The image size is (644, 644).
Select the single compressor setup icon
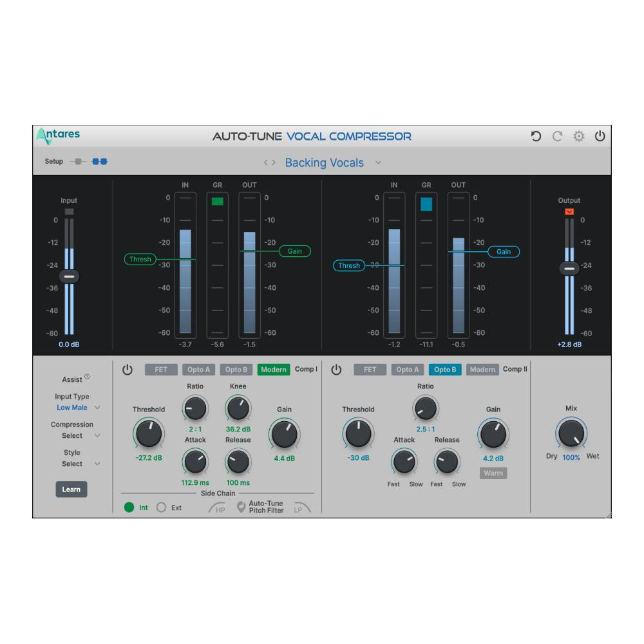coord(78,162)
